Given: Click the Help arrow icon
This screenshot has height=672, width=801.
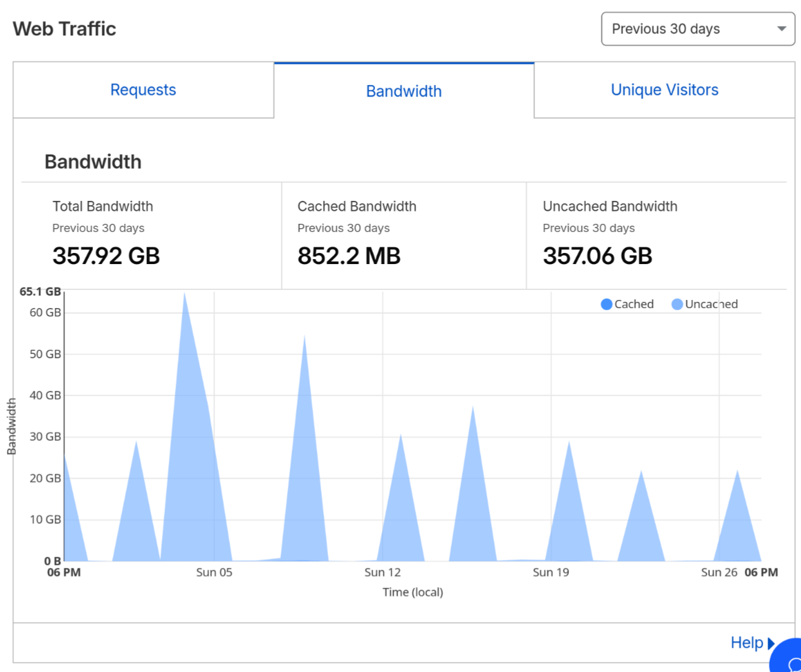Looking at the screenshot, I should coord(771,643).
